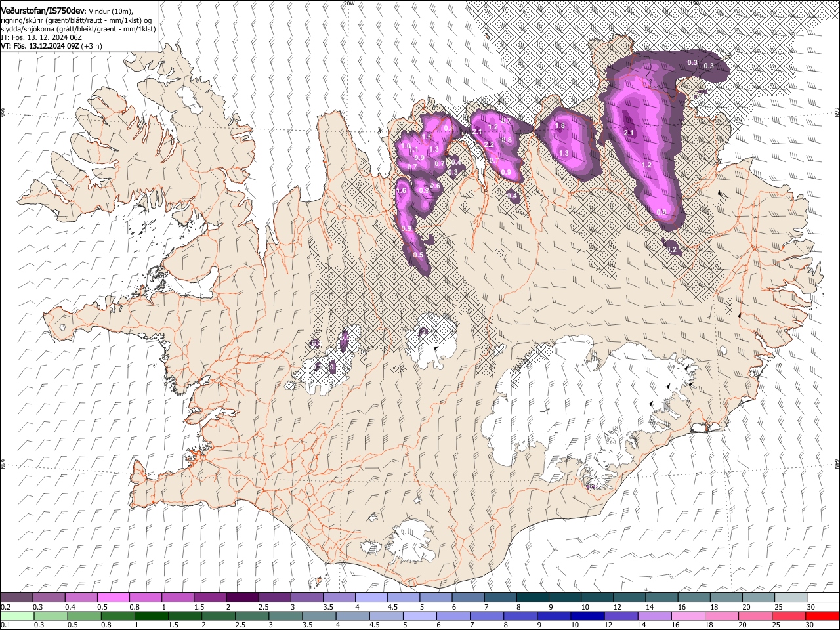Click the 1.8 snowfall value label
This screenshot has width=840, height=630.
pos(560,126)
